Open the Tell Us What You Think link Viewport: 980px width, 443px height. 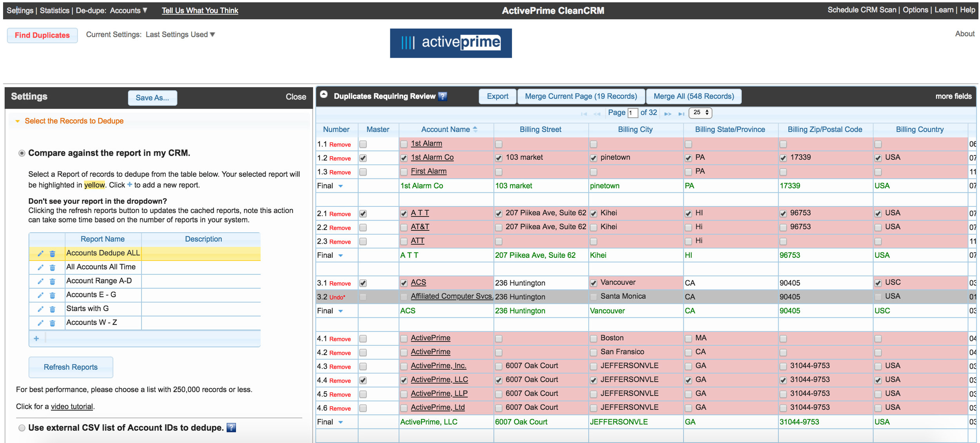pyautogui.click(x=200, y=11)
